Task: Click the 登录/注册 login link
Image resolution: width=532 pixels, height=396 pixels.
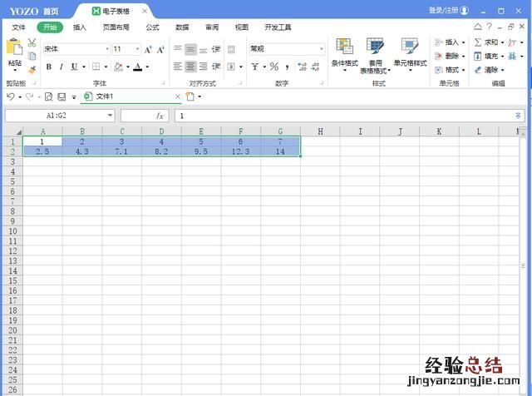Action: pyautogui.click(x=449, y=11)
